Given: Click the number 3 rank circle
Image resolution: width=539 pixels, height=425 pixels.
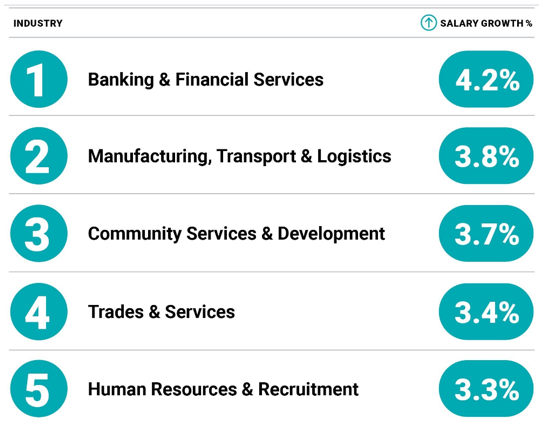Looking at the screenshot, I should [x=39, y=233].
